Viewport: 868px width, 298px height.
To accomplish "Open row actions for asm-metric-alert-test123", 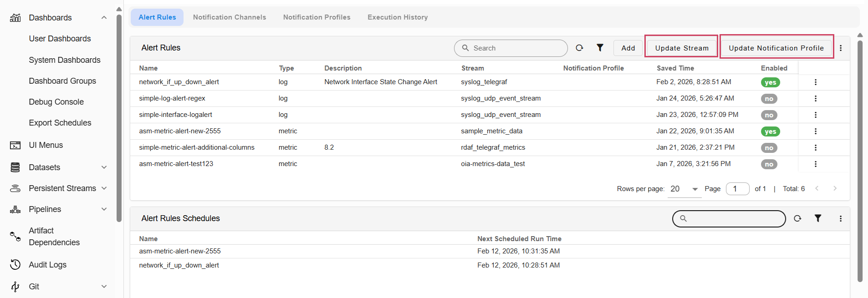I will pyautogui.click(x=815, y=164).
